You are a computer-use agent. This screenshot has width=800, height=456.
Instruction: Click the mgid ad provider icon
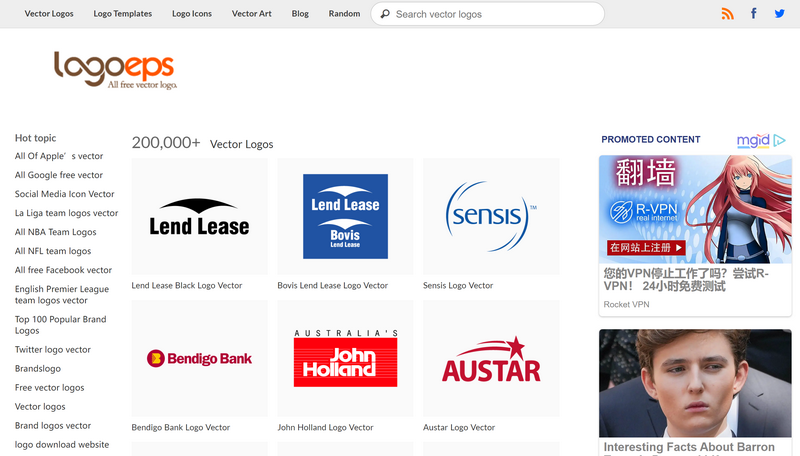coord(761,140)
